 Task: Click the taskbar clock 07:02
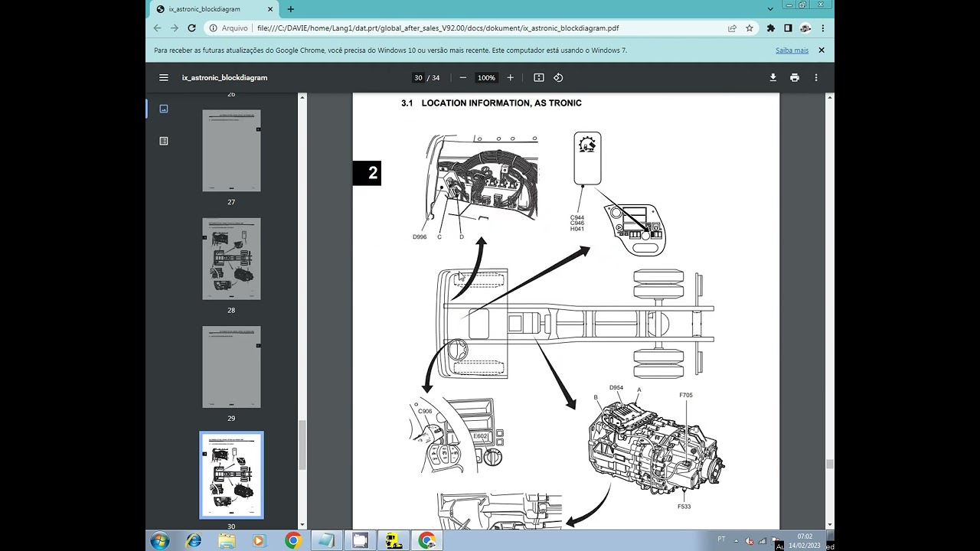[805, 536]
